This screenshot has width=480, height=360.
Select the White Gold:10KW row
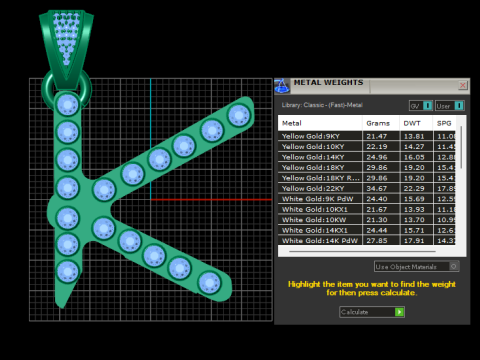[367, 220]
